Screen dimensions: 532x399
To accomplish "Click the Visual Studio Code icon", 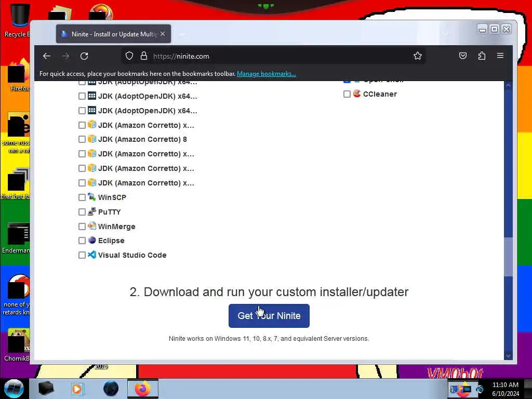I will [92, 255].
